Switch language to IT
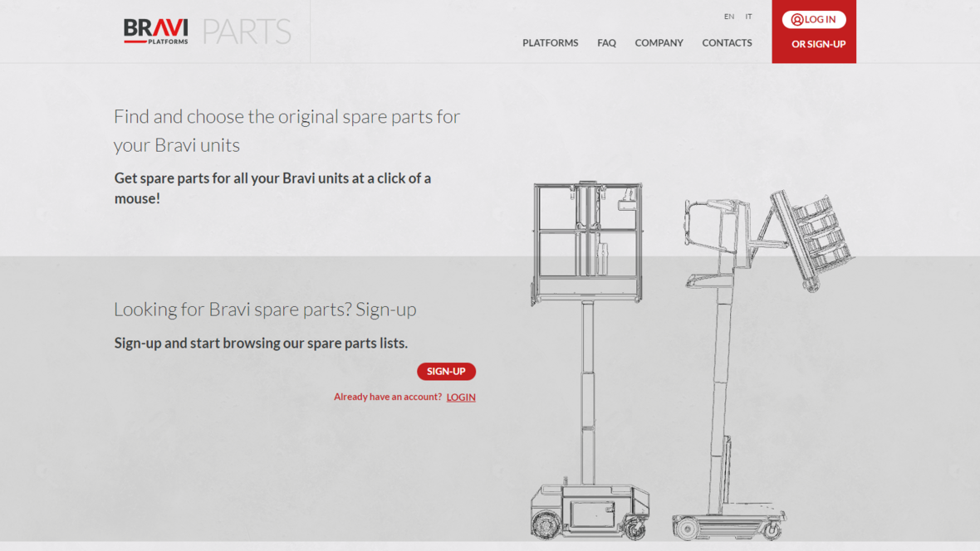 748,17
